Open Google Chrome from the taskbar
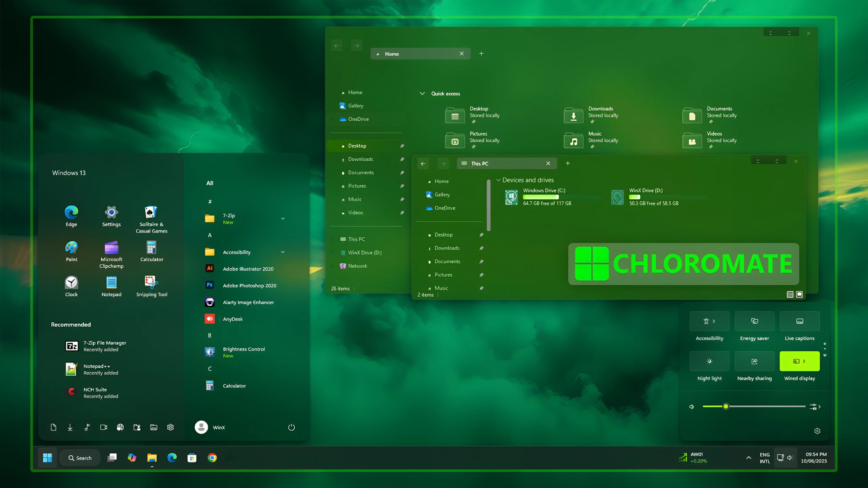The image size is (868, 488). coord(212,458)
